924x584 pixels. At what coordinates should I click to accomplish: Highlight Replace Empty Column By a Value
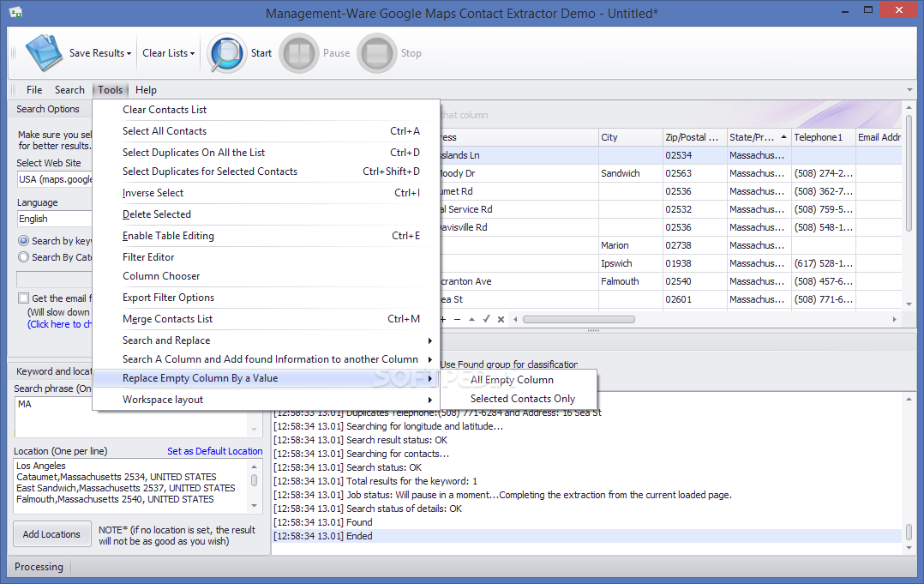[x=267, y=378]
